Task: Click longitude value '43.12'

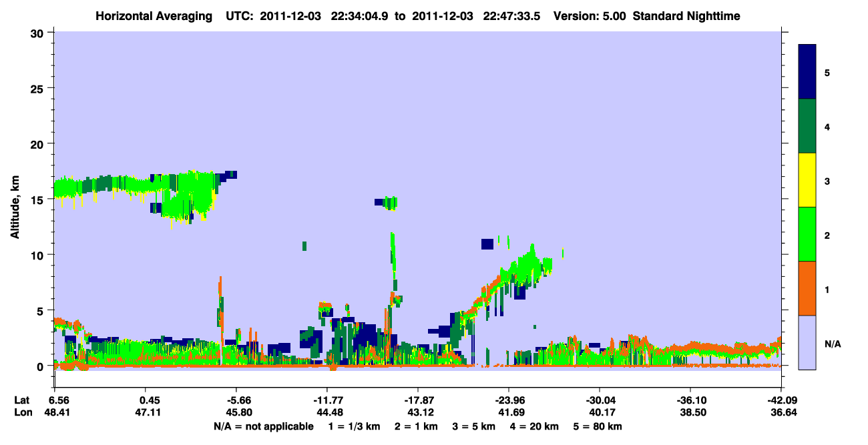Action: [421, 412]
